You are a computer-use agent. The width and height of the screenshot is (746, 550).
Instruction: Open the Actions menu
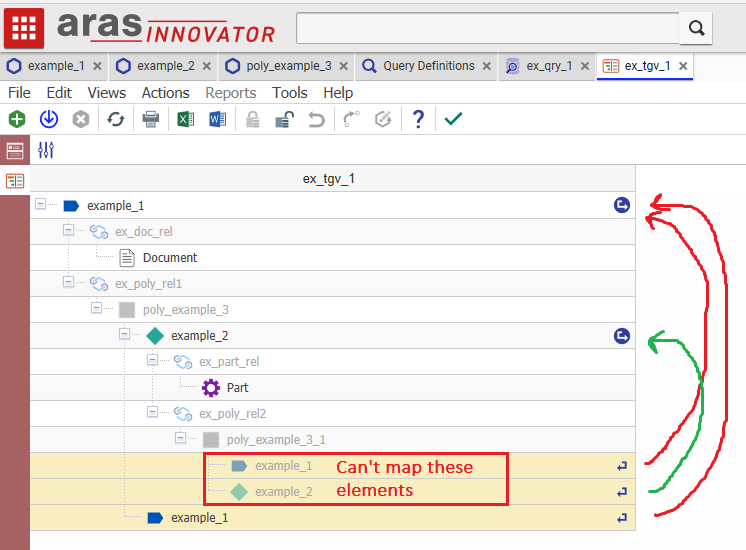pyautogui.click(x=165, y=93)
